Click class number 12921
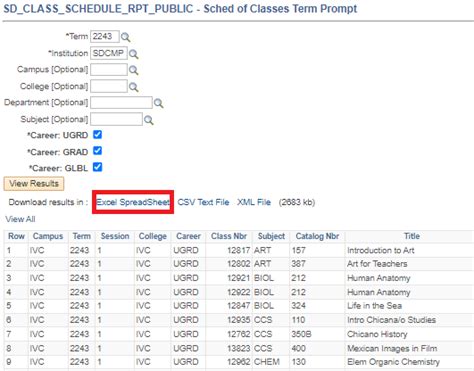 click(x=239, y=278)
